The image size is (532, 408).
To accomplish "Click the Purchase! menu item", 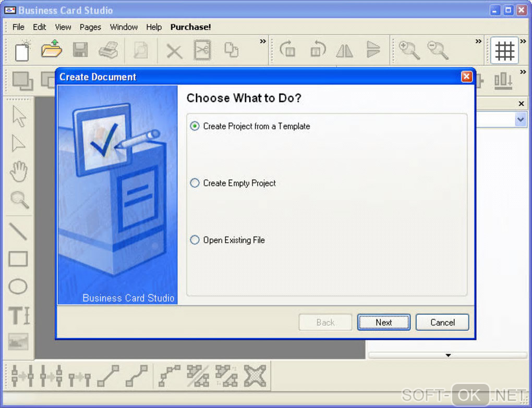I will (191, 27).
